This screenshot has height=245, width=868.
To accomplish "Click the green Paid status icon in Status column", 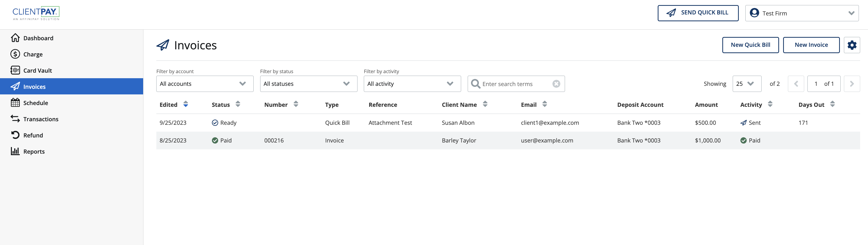I will pyautogui.click(x=215, y=140).
